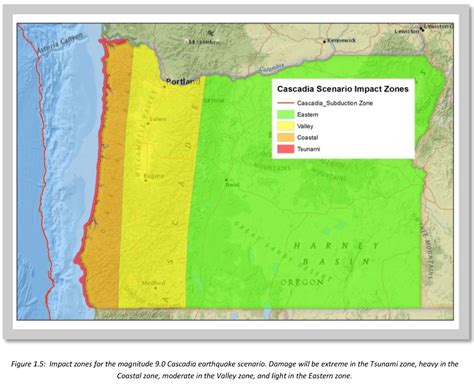Click the 'Eugene' city label on map
Screen dimensions: 474x386
[154, 176]
